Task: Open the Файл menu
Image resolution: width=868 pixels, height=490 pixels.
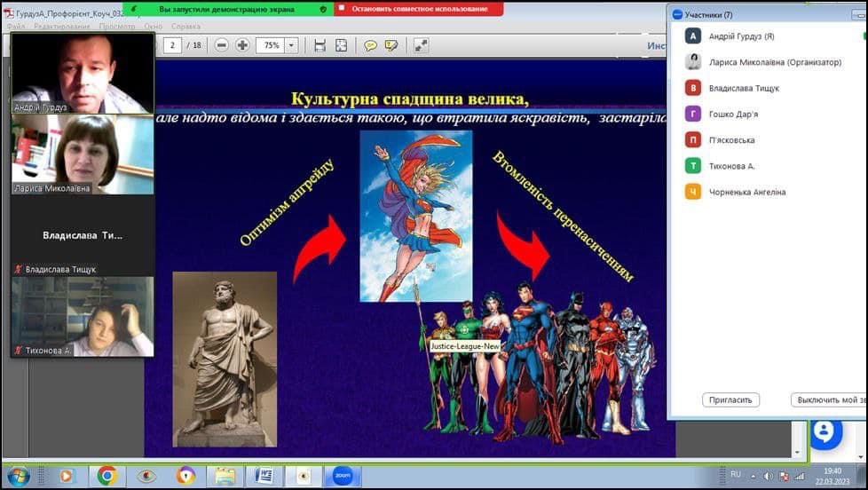Action: click(x=15, y=26)
